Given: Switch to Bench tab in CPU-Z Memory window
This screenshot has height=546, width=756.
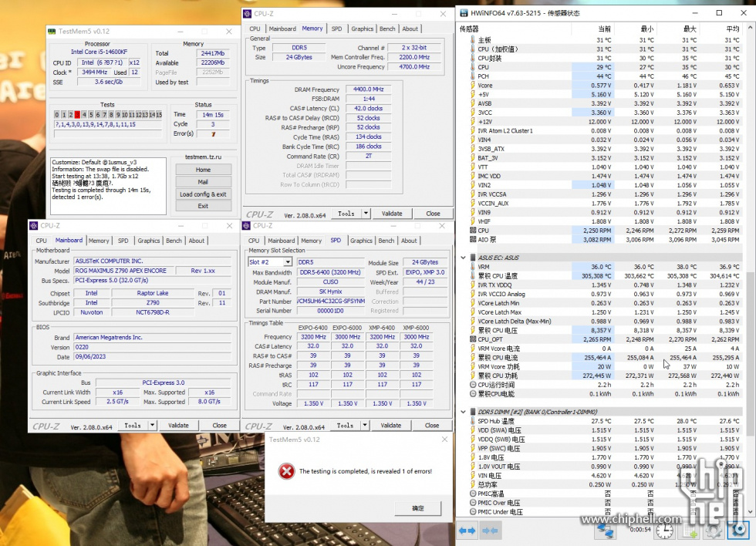Looking at the screenshot, I should tap(387, 29).
